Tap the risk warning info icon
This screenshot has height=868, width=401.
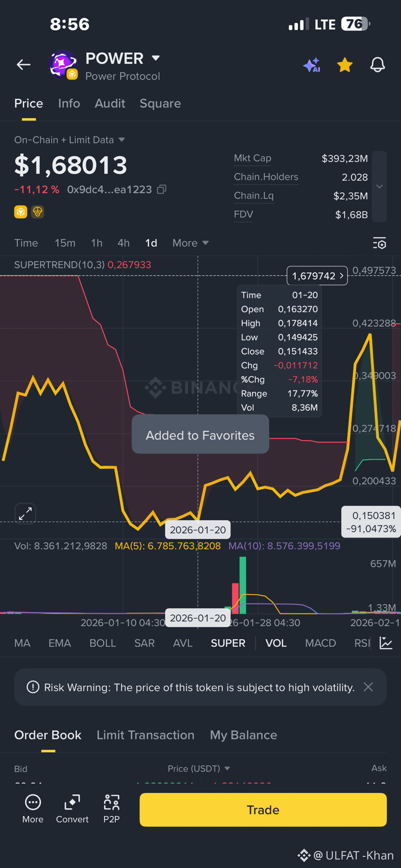click(x=33, y=687)
